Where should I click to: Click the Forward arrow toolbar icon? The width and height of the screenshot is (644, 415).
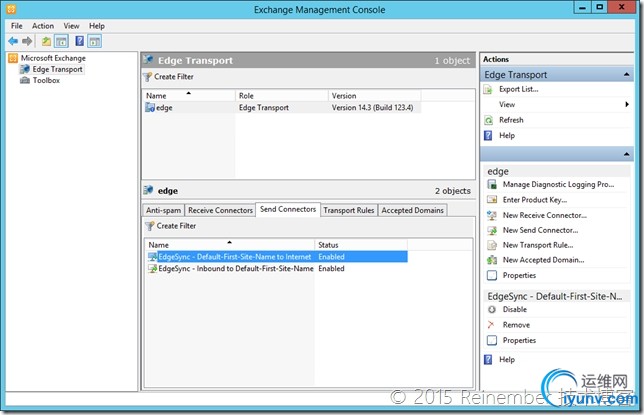click(x=27, y=41)
